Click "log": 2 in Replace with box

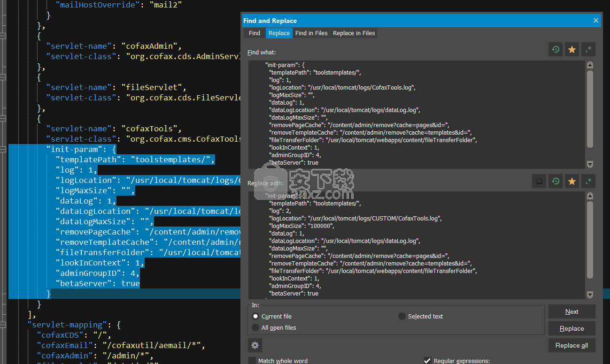point(280,211)
